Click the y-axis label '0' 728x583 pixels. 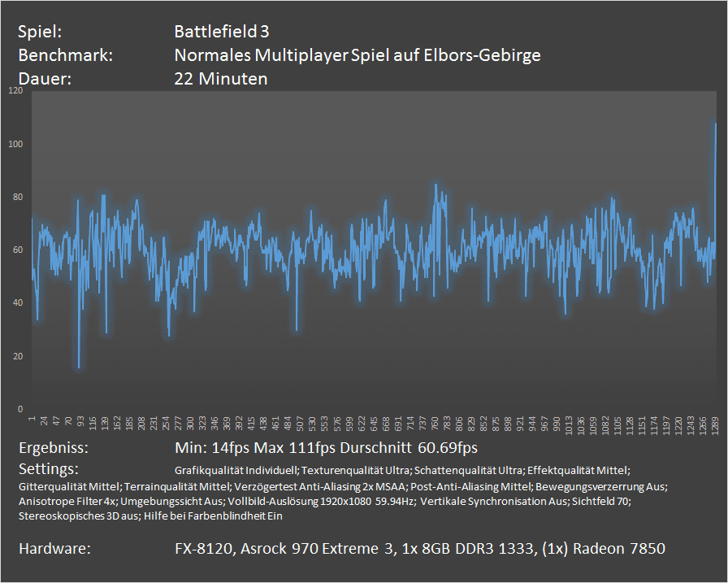point(20,409)
